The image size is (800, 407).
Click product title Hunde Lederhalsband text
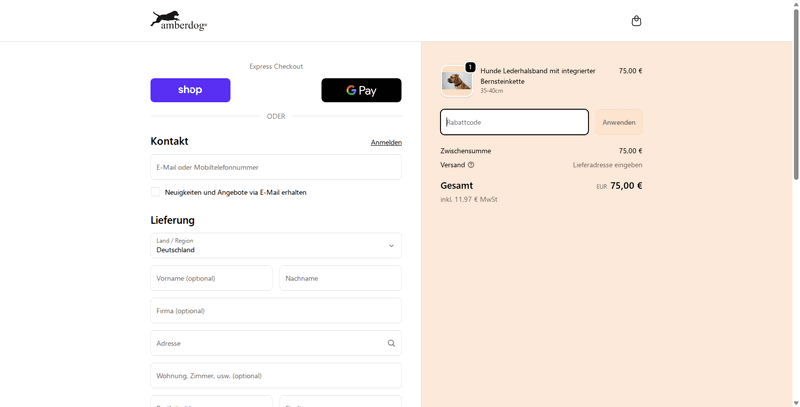[538, 76]
